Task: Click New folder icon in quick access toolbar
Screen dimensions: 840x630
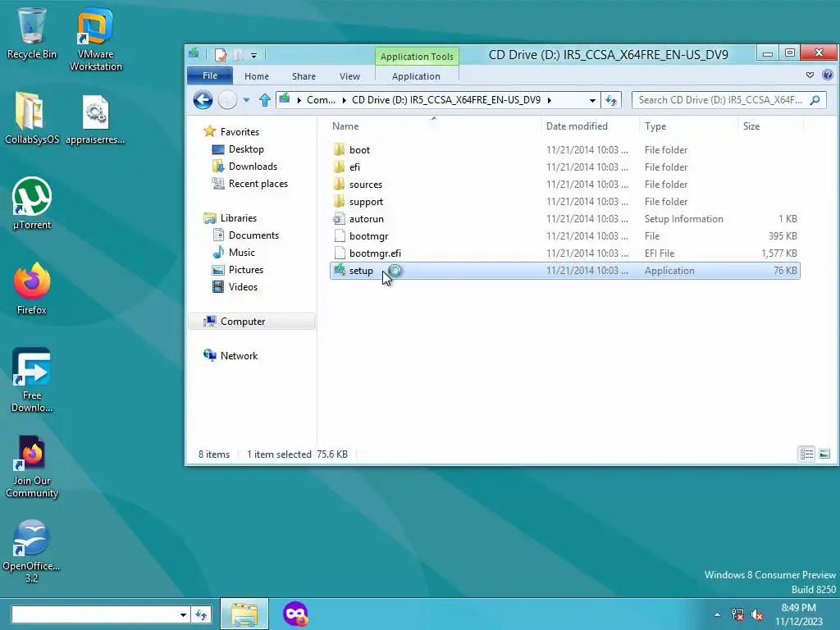Action: click(238, 55)
